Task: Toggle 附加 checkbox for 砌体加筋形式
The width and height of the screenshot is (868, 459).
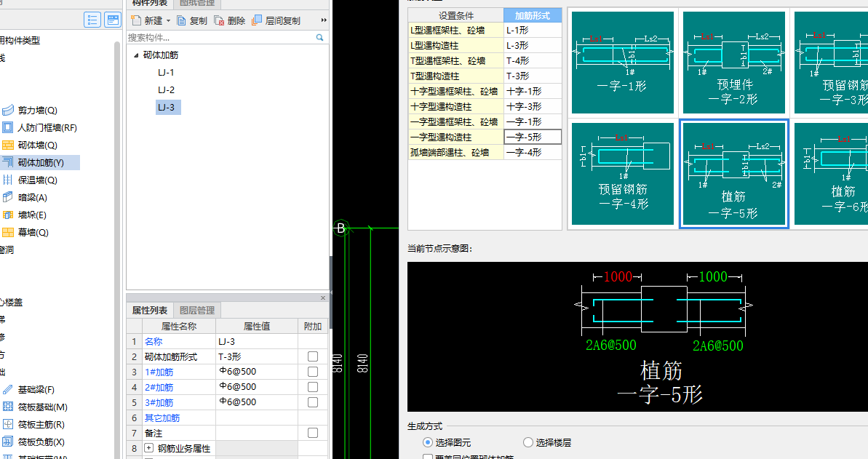Action: point(313,356)
